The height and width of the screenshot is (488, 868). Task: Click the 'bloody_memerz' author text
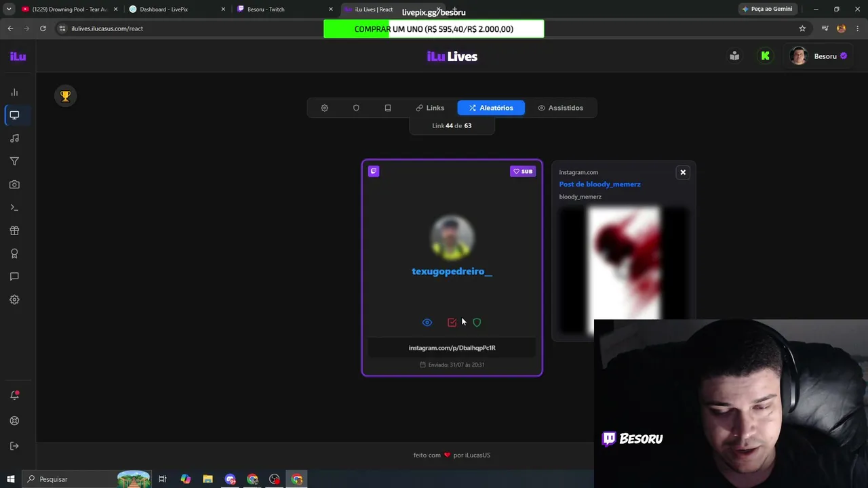click(580, 197)
